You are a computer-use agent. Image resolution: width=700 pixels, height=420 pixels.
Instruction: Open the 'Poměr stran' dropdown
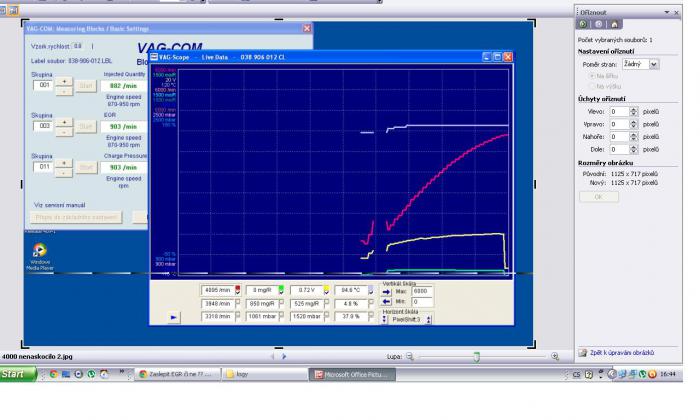(655, 63)
